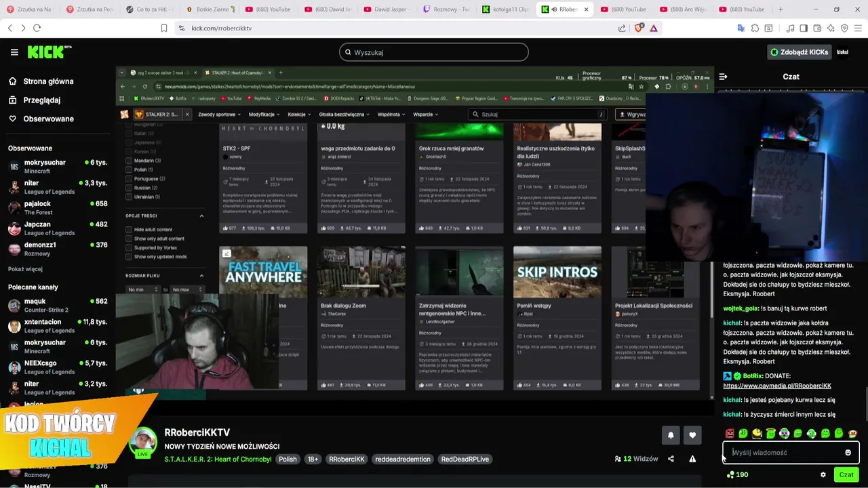The width and height of the screenshot is (868, 488).
Task: Check the Portuguese language filter in stream
Action: pyautogui.click(x=129, y=179)
